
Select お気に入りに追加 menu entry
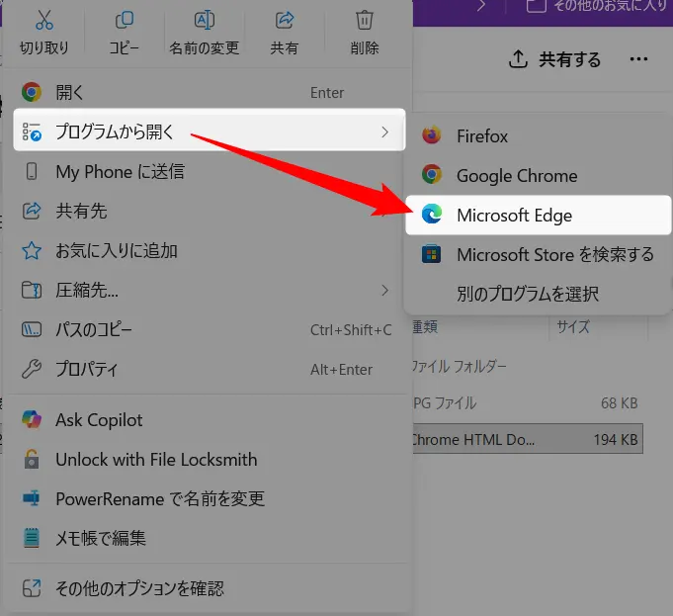(x=116, y=251)
